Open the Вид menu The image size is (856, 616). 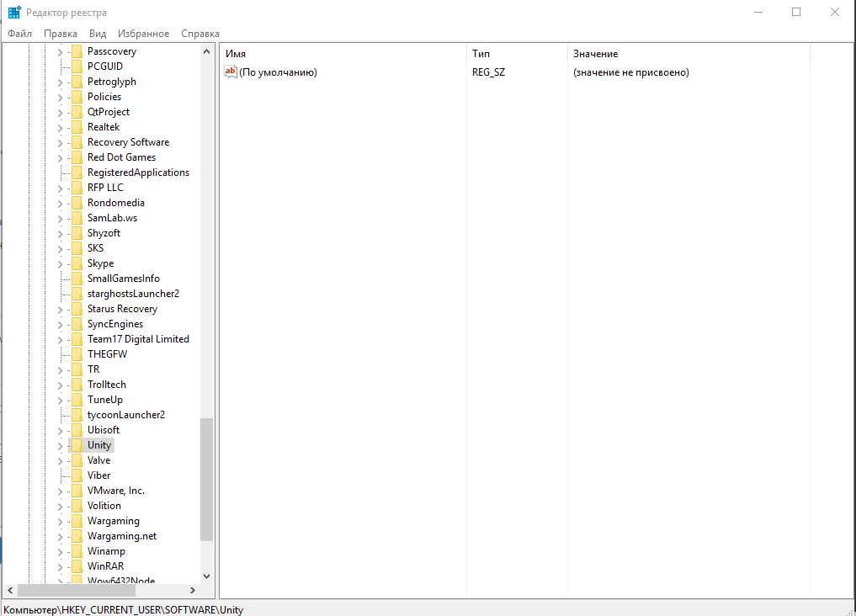[98, 34]
